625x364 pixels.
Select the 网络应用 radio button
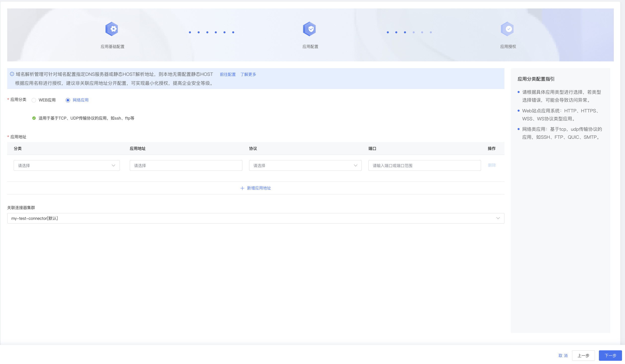[x=68, y=100]
